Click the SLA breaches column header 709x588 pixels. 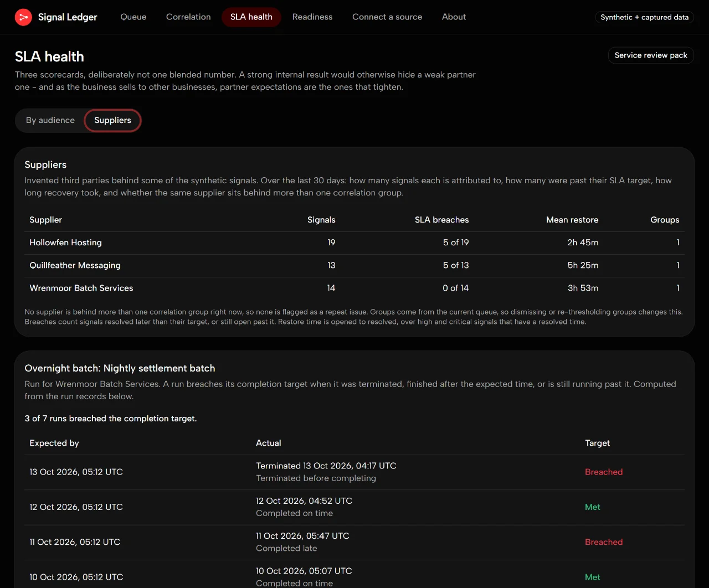[x=441, y=220]
